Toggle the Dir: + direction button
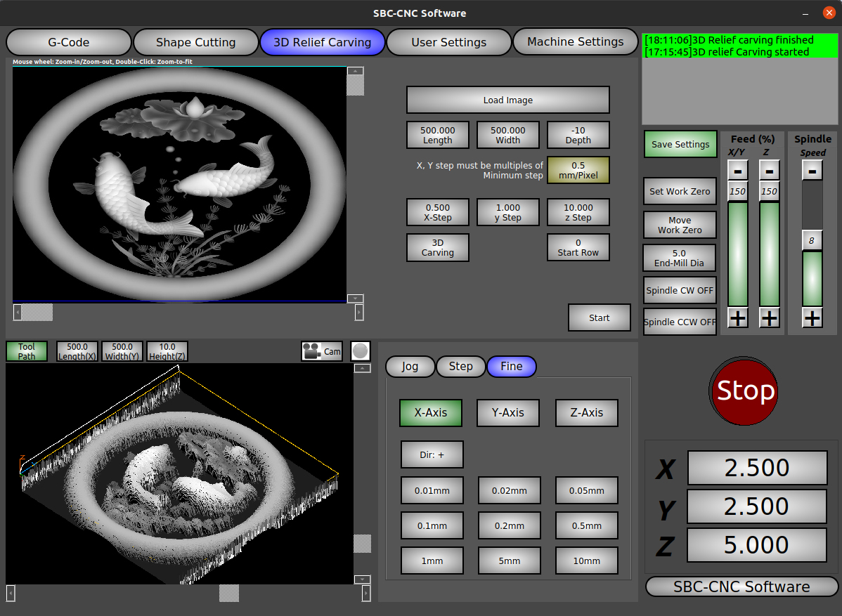The width and height of the screenshot is (842, 616). (432, 454)
